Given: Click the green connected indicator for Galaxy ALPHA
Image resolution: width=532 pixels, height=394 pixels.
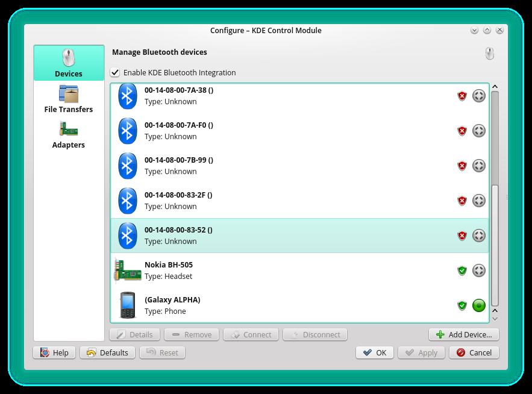Looking at the screenshot, I should click(478, 305).
